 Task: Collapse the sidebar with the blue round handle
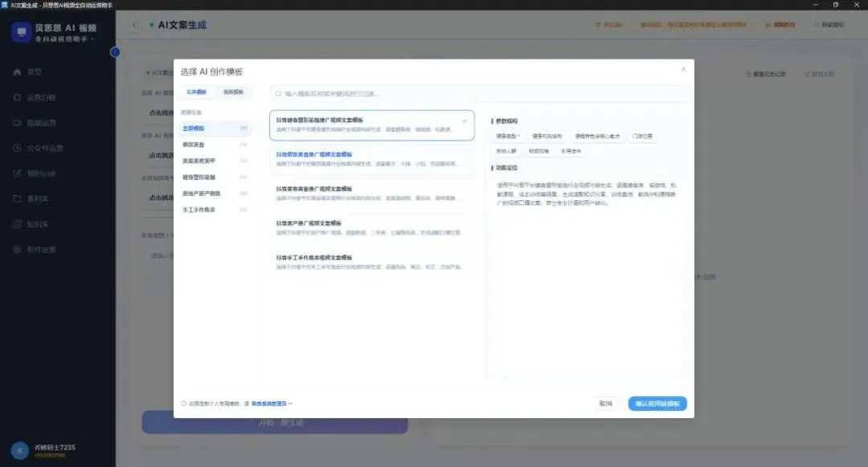click(x=115, y=52)
